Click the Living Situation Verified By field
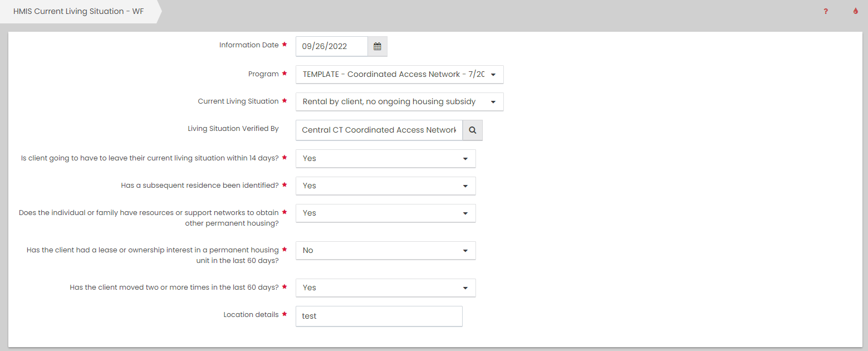 [x=379, y=130]
